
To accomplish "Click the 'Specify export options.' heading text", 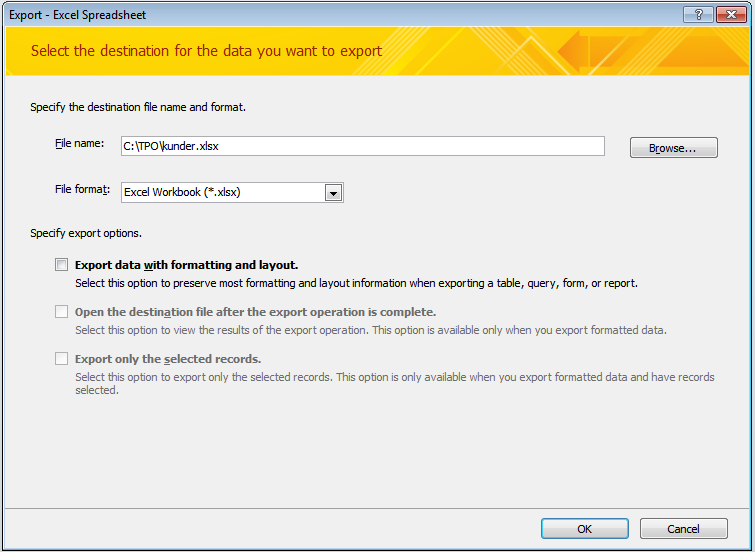I will [x=86, y=233].
